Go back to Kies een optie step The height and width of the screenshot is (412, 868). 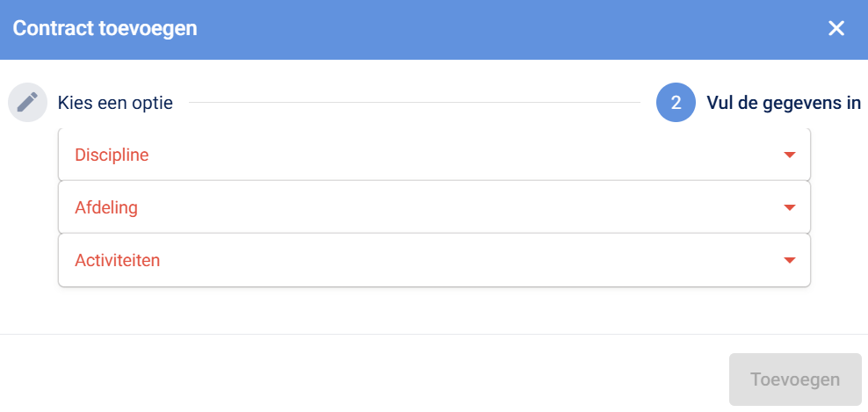[x=115, y=103]
